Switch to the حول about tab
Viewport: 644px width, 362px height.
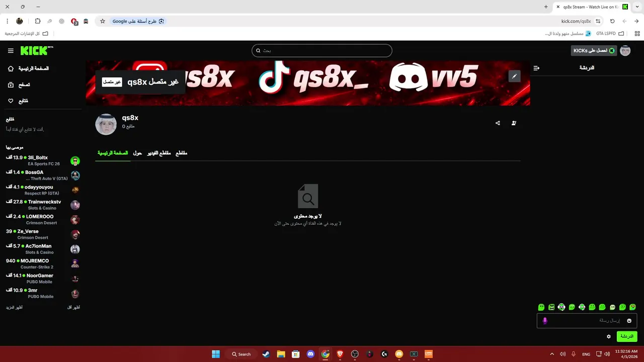pyautogui.click(x=137, y=153)
